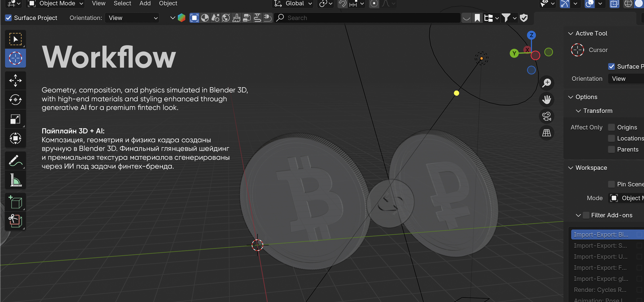Viewport: 644px width, 302px height.
Task: Select the Measure tool
Action: 15,180
